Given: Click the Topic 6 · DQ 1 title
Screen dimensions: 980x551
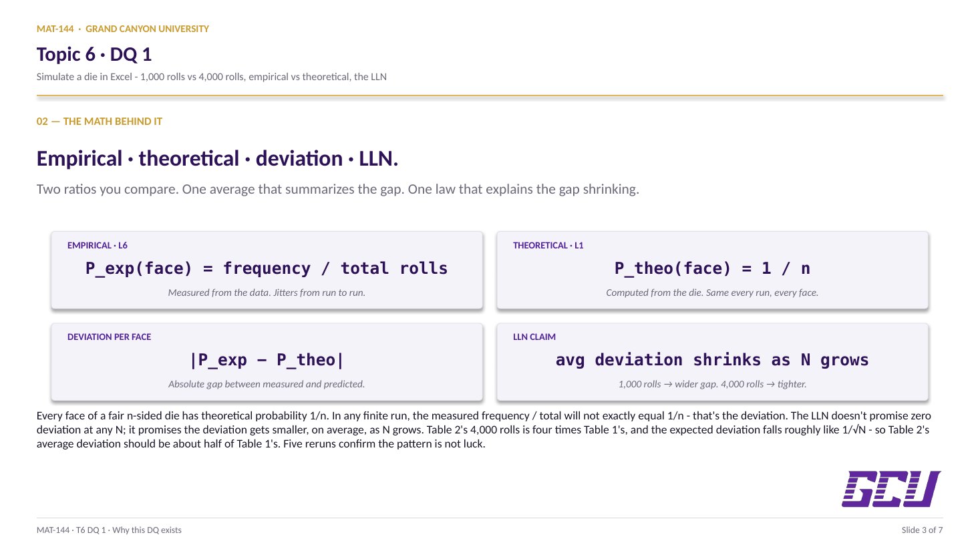Looking at the screenshot, I should (94, 54).
